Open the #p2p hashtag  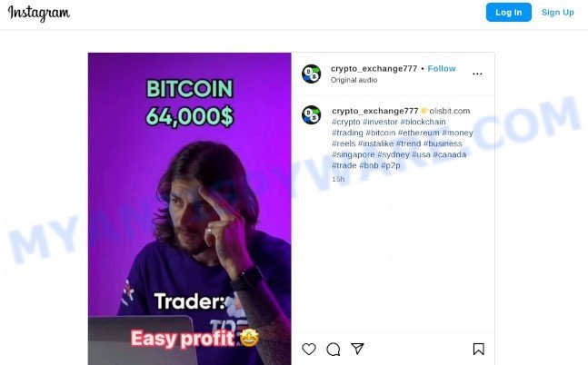391,165
